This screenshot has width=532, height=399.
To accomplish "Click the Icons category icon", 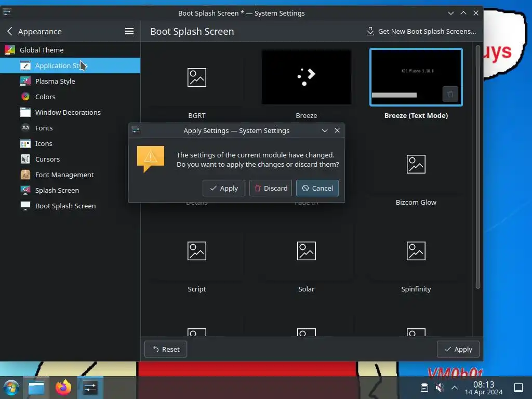I will pos(25,143).
